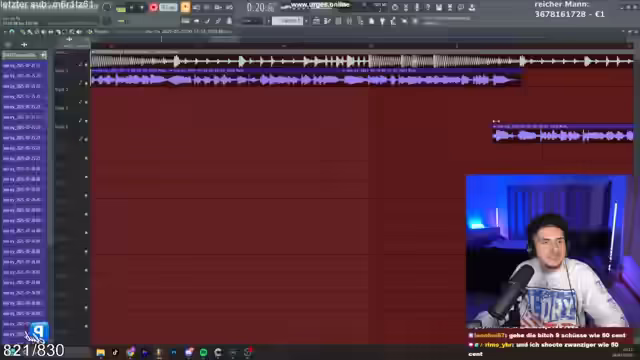The height and width of the screenshot is (360, 640).
Task: Click the play button in the transport panel
Action: 132,7
